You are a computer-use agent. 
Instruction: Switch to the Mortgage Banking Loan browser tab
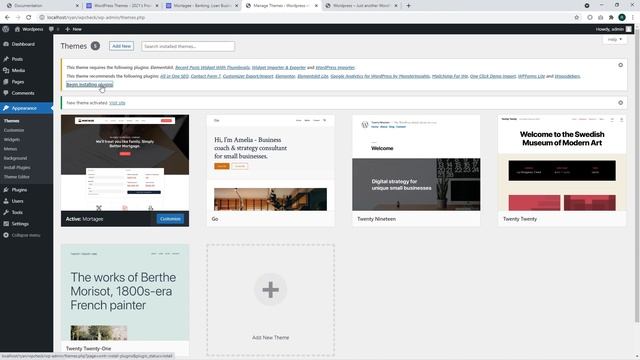[201, 6]
